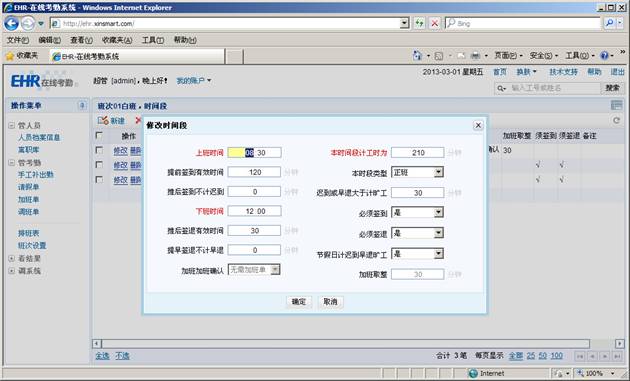Click the IE Home toolbar icon
This screenshot has height=381, width=630.
[417, 55]
